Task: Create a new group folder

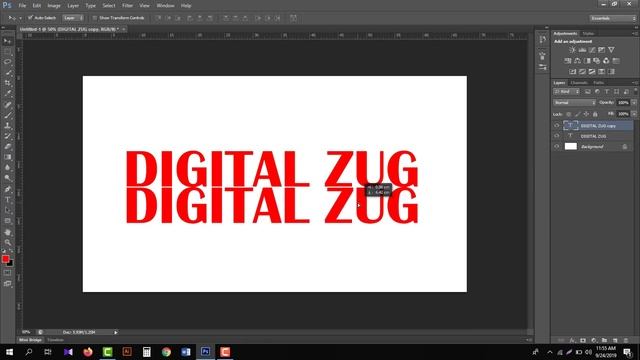Action: tap(604, 340)
